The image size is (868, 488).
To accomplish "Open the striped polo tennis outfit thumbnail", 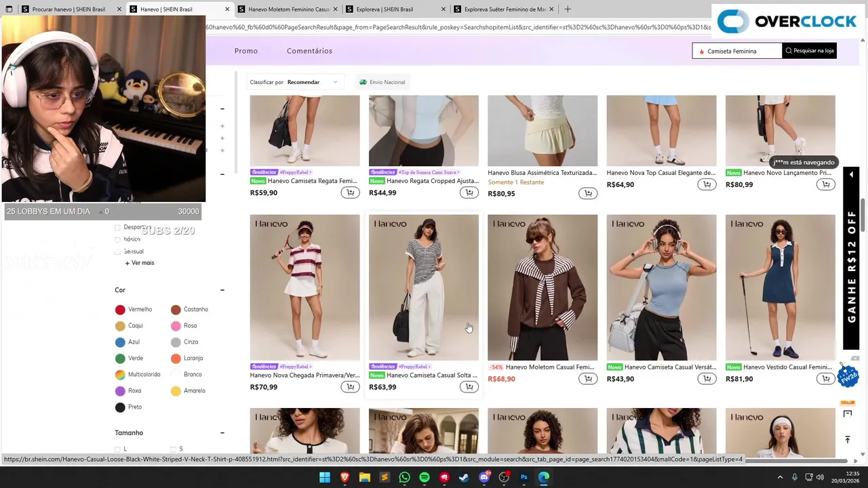I will (304, 287).
